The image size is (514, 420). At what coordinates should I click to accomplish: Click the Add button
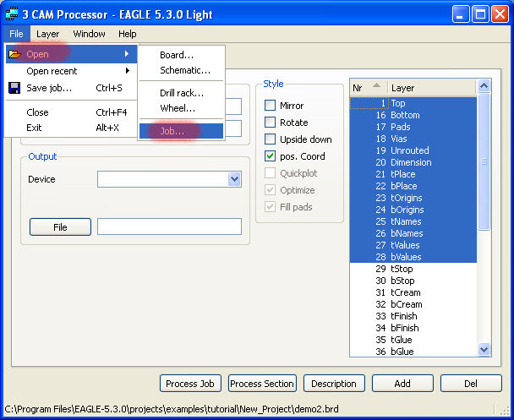(x=402, y=384)
